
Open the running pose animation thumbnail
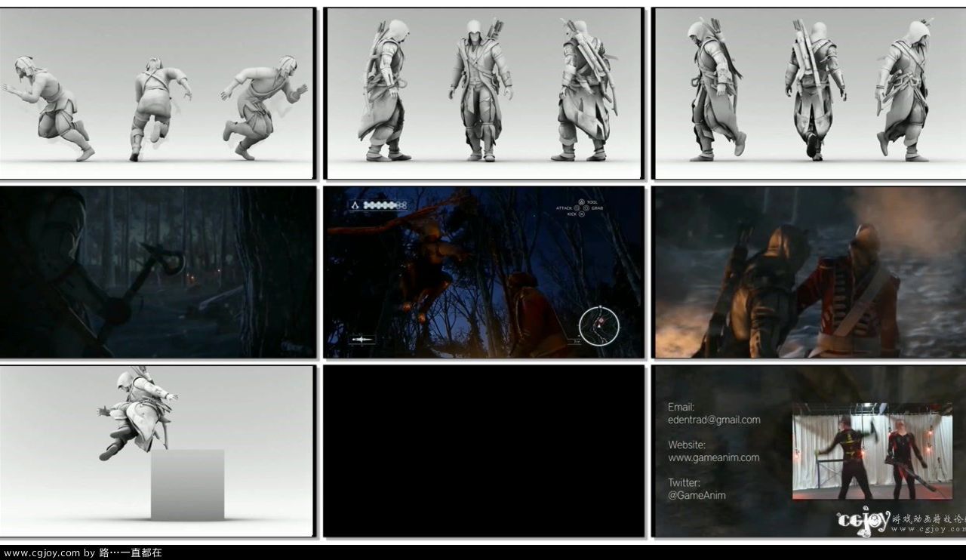(157, 94)
